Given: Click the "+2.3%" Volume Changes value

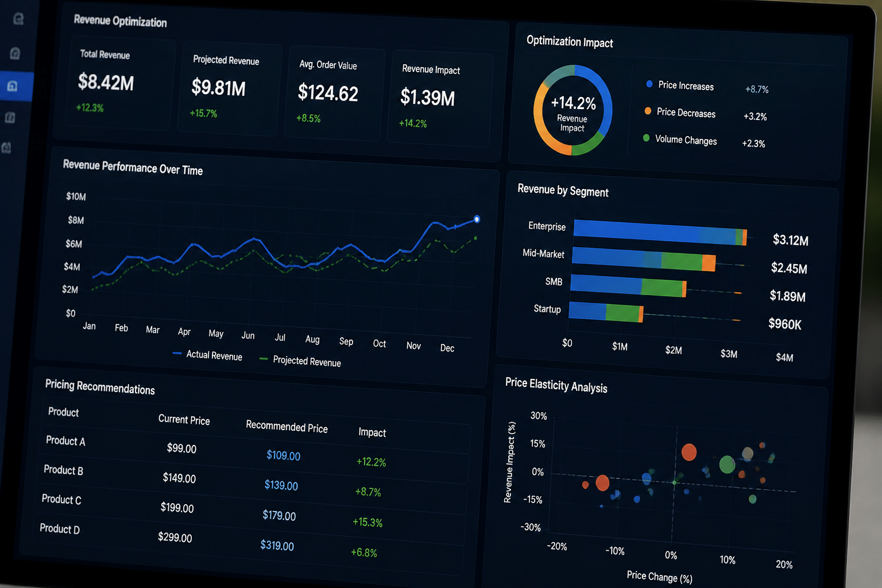Looking at the screenshot, I should coord(753,144).
